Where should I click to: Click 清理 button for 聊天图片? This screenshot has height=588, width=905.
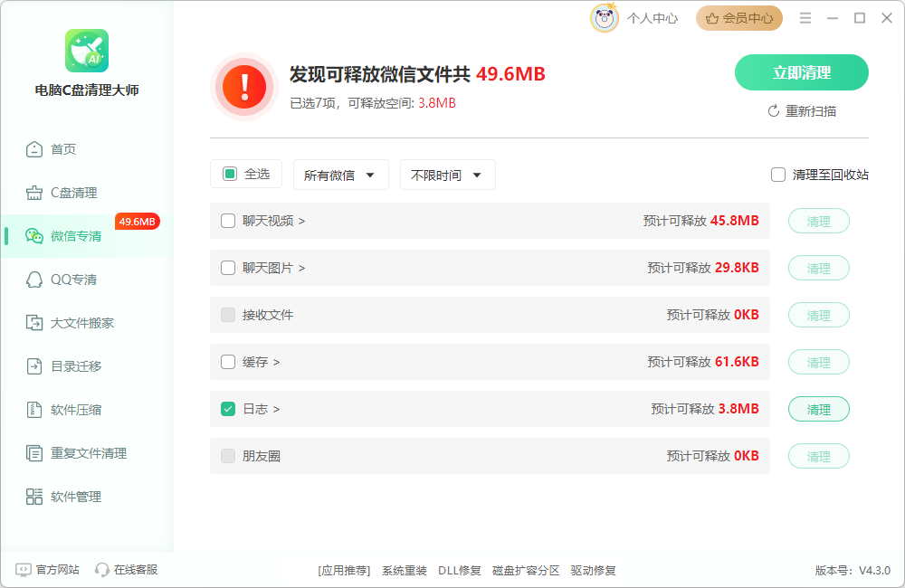click(x=819, y=268)
